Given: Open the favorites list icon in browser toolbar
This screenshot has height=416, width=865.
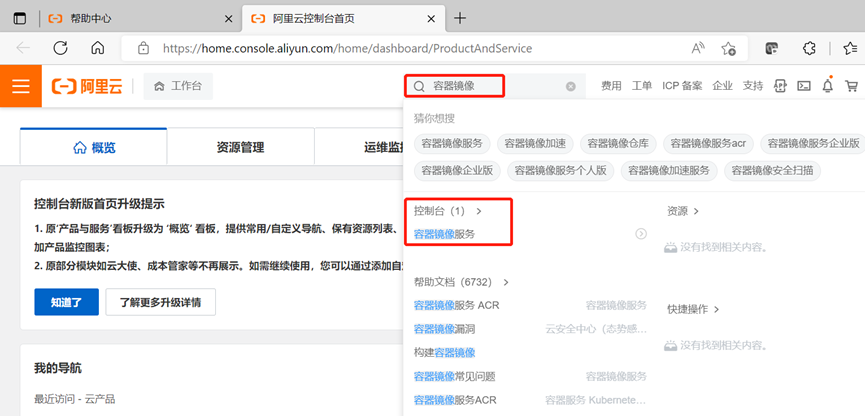Looking at the screenshot, I should point(851,48).
